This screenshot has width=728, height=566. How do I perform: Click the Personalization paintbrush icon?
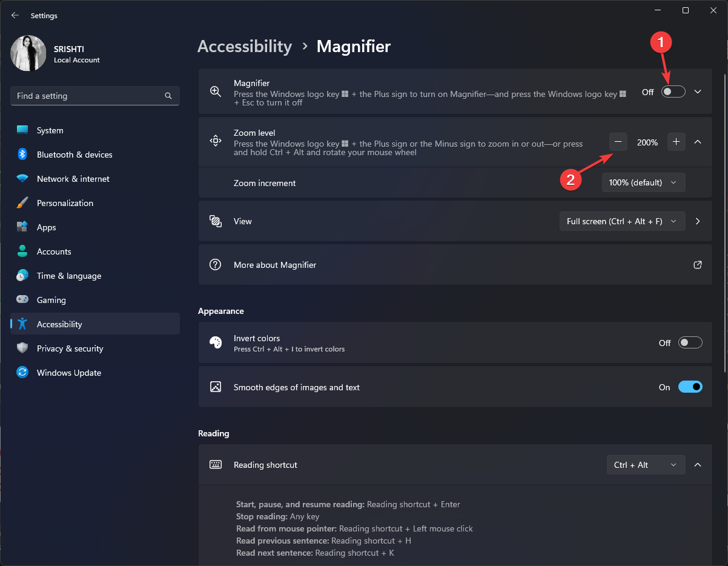click(x=22, y=203)
